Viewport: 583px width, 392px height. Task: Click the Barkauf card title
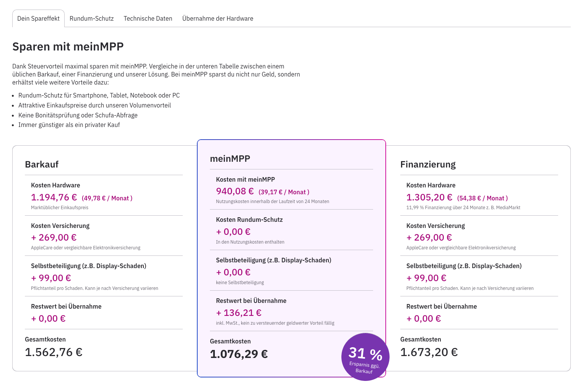42,164
